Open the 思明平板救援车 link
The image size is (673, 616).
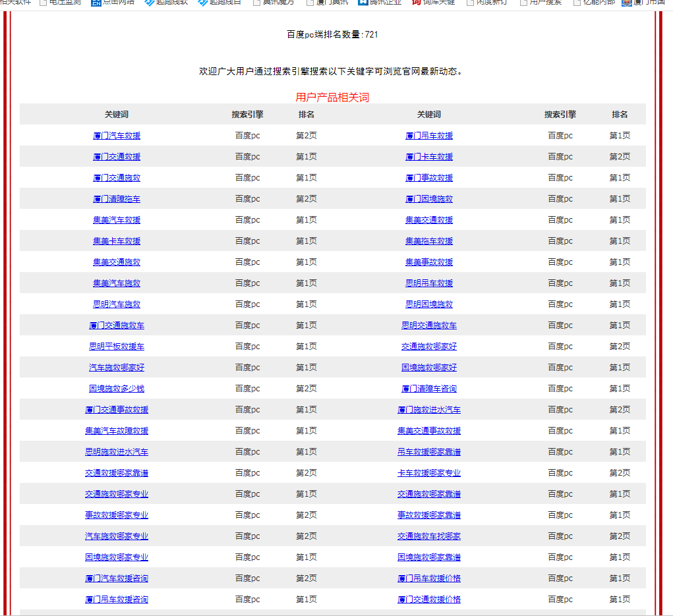[117, 347]
